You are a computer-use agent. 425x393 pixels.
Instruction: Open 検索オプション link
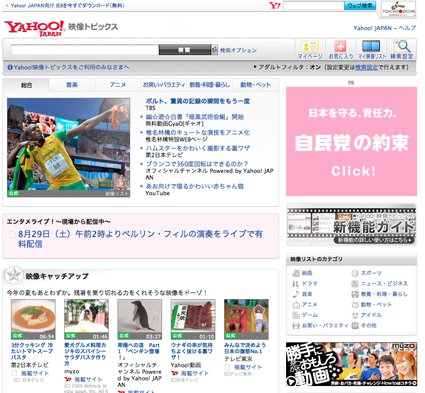click(238, 50)
